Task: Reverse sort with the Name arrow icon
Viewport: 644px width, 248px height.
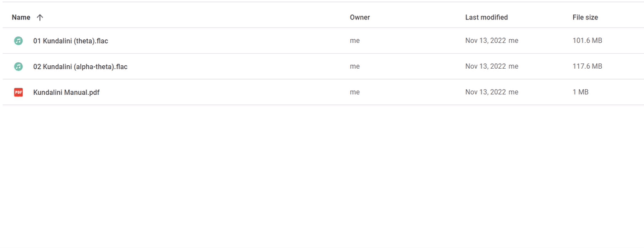Action: [40, 17]
